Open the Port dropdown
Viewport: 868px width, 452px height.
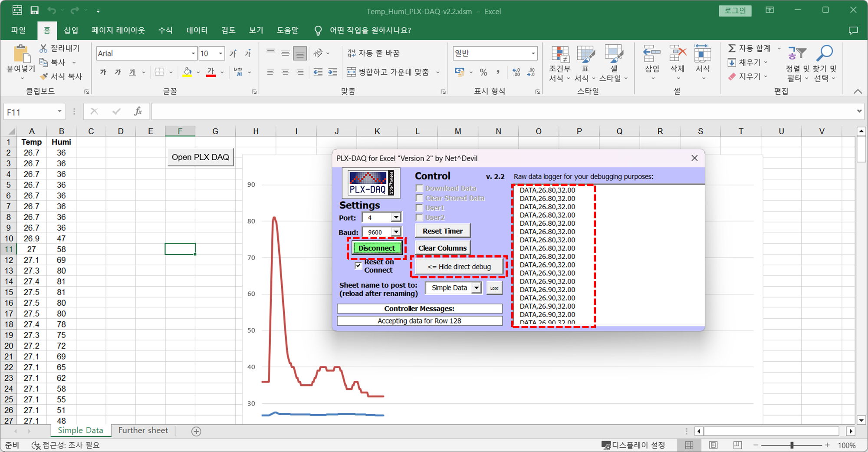click(396, 217)
